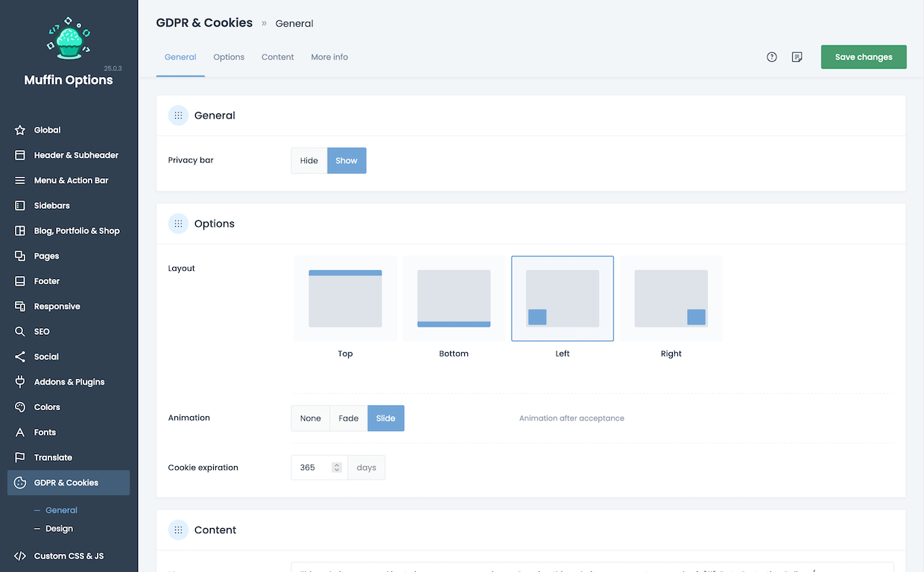924x572 pixels.
Task: Open the Design submenu link
Action: [x=59, y=529]
